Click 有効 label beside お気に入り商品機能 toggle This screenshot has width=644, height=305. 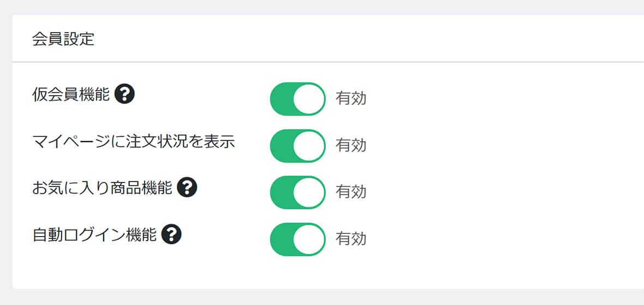pos(350,192)
